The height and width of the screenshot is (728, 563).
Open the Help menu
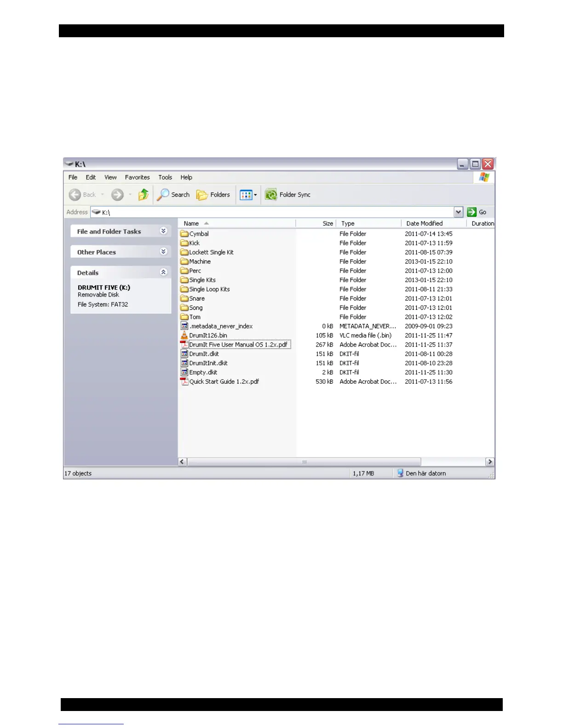click(x=186, y=177)
